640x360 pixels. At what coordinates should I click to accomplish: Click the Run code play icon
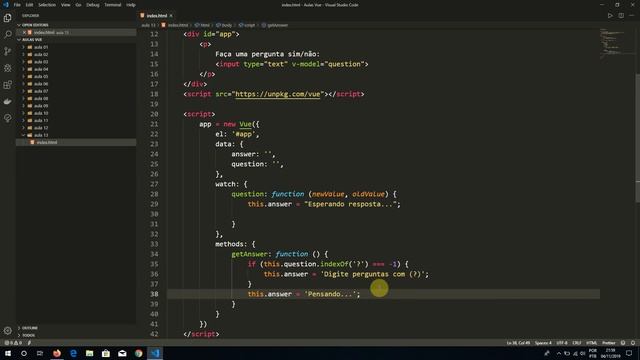[610, 16]
